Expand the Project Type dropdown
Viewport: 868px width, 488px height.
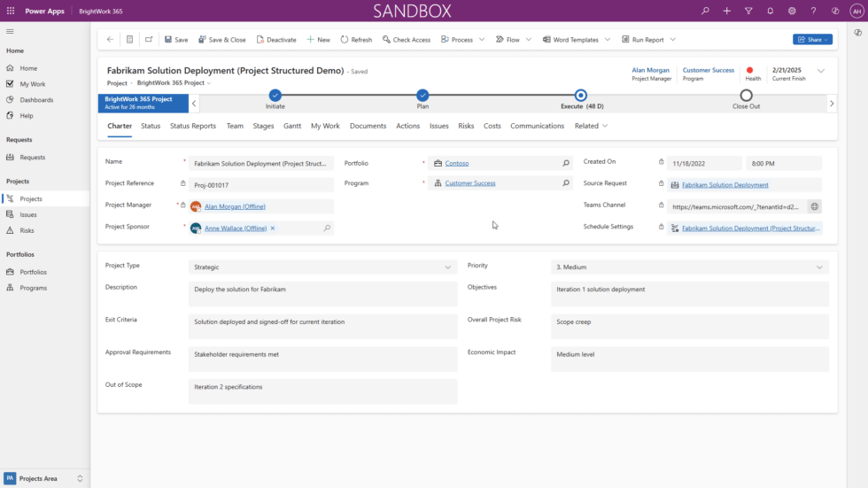pyautogui.click(x=447, y=267)
